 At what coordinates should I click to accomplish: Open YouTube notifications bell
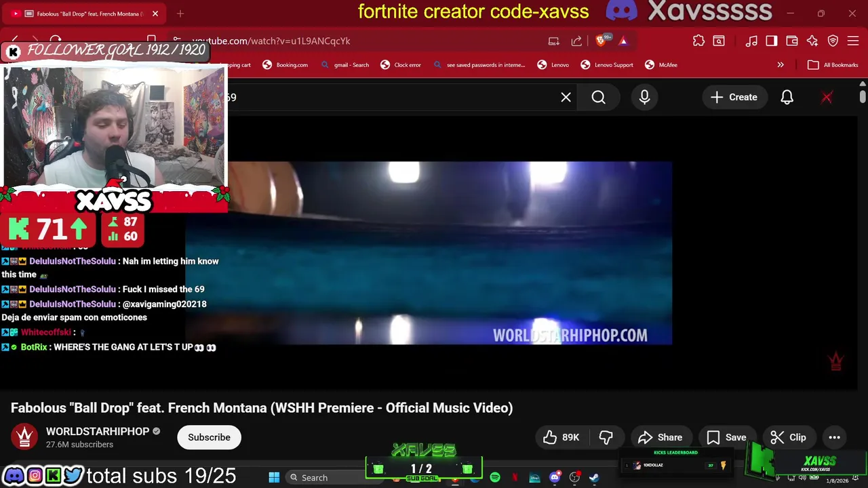[x=787, y=98]
